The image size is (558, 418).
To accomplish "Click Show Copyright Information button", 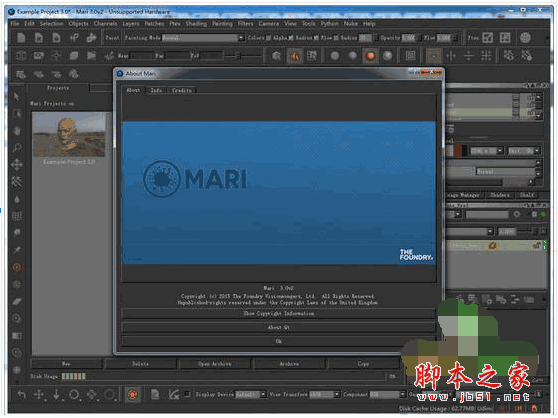I will click(x=279, y=313).
